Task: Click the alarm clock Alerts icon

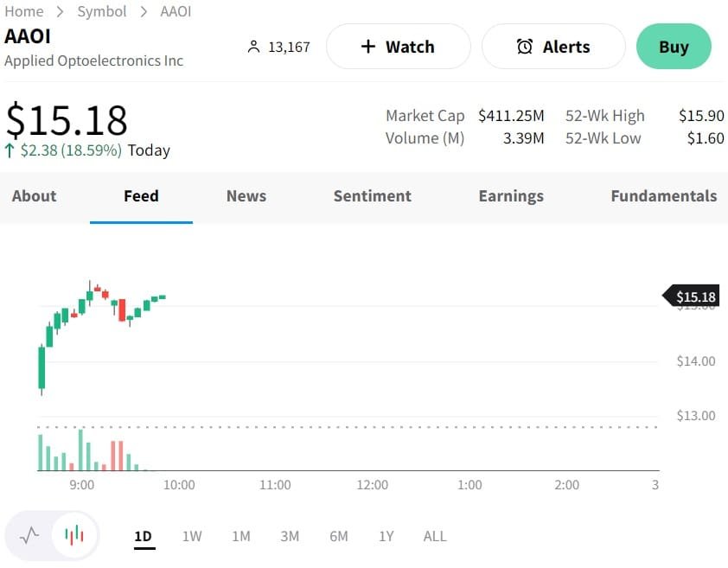Action: point(525,47)
